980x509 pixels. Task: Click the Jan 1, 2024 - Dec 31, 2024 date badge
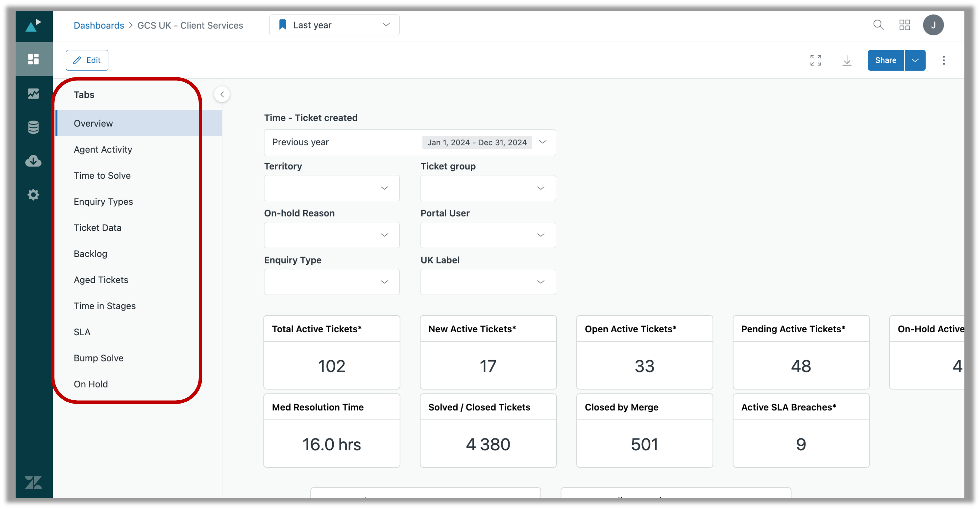(477, 142)
